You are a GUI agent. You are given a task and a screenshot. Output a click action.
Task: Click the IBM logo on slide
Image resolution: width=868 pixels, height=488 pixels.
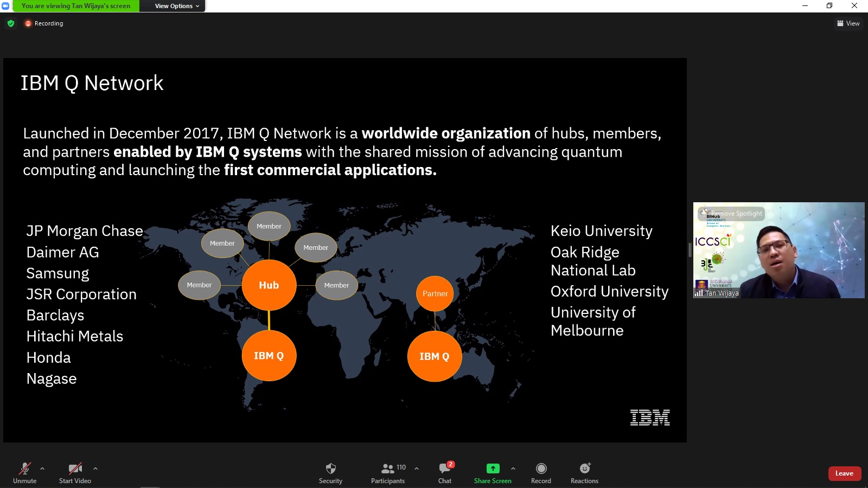pyautogui.click(x=650, y=418)
